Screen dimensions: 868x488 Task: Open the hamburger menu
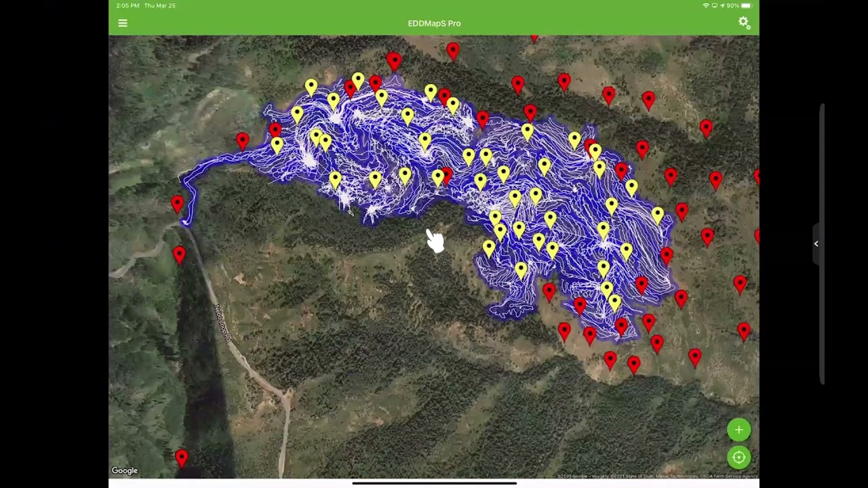point(123,23)
